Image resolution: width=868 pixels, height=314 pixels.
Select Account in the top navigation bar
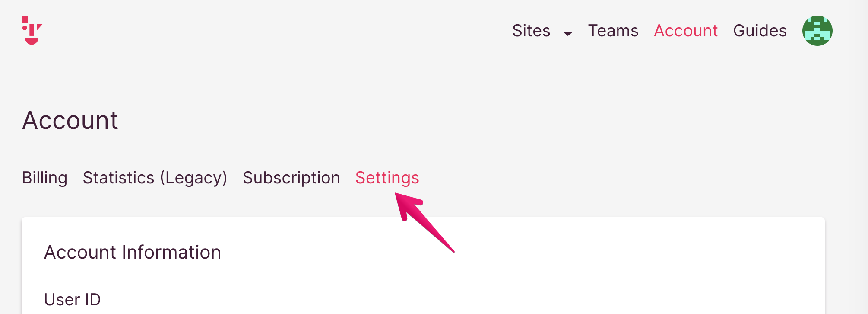pos(686,31)
